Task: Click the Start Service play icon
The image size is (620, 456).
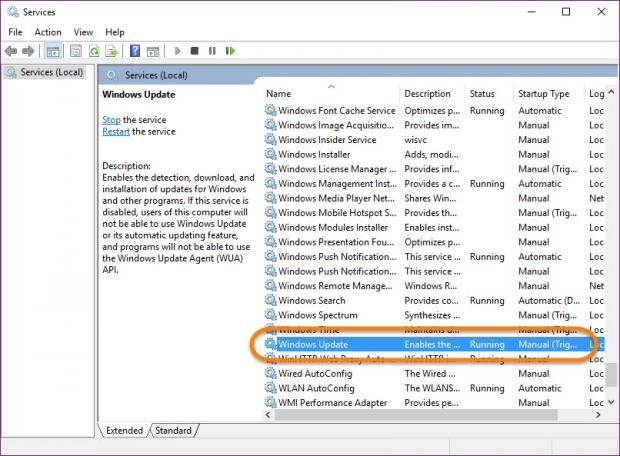Action: point(178,51)
